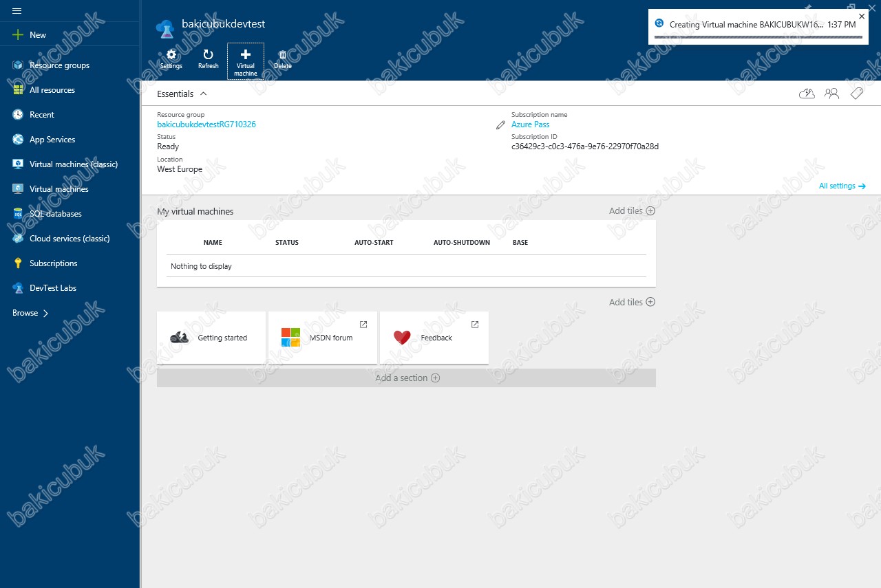The height and width of the screenshot is (588, 881).
Task: Open All resources from sidebar
Action: (52, 90)
